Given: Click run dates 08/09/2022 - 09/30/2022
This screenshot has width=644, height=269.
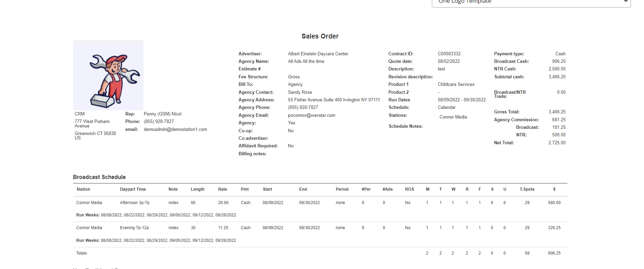Looking at the screenshot, I should tap(462, 100).
